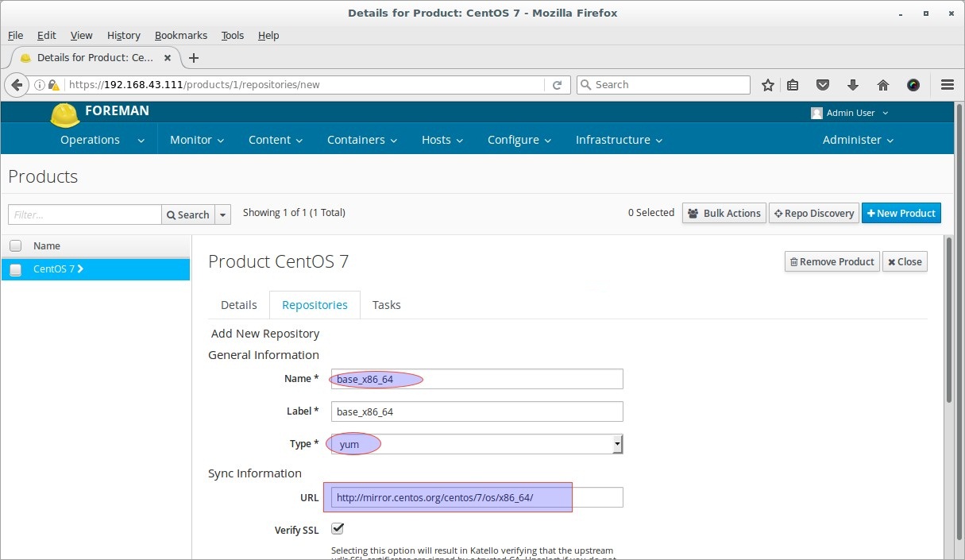Select the Repositories tab

pos(315,305)
